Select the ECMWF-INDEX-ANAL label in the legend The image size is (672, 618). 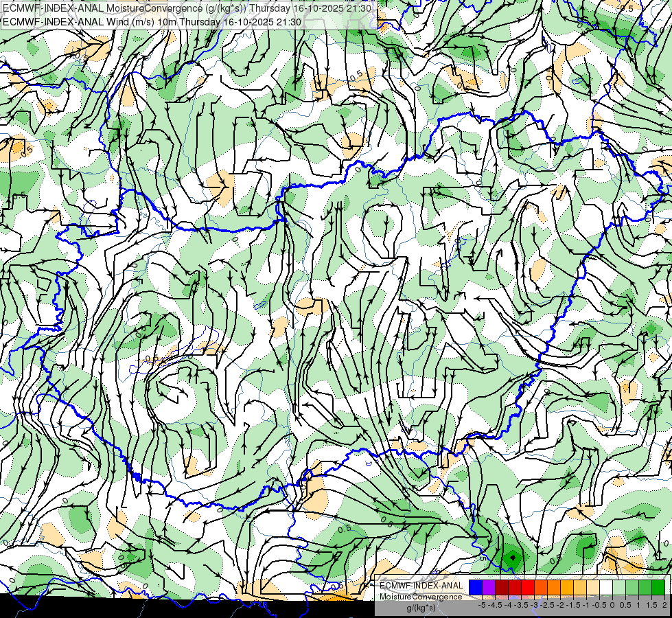point(421,586)
